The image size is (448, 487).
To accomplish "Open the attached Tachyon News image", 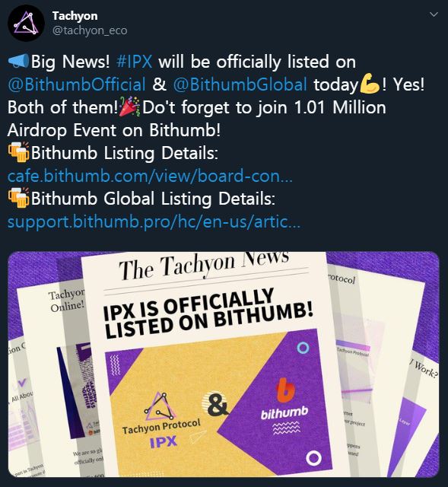I will (x=224, y=364).
